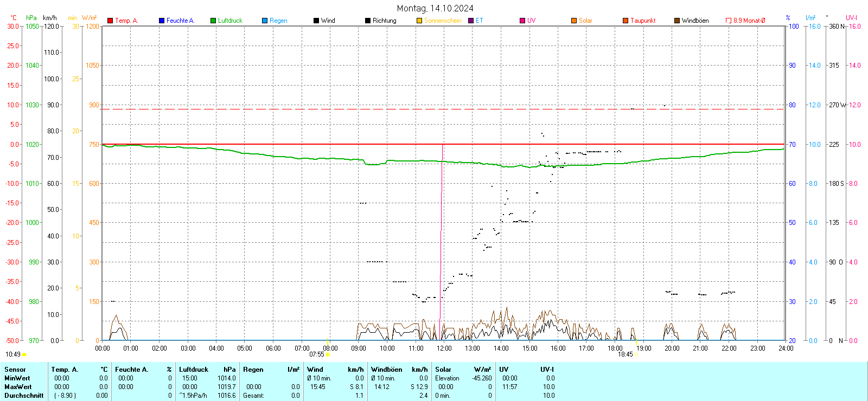
Task: Click the date title Montag, 14.10.2024
Action: [x=435, y=8]
